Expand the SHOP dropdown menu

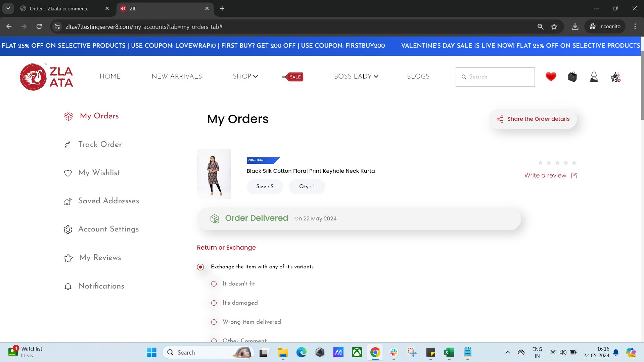coord(245,76)
